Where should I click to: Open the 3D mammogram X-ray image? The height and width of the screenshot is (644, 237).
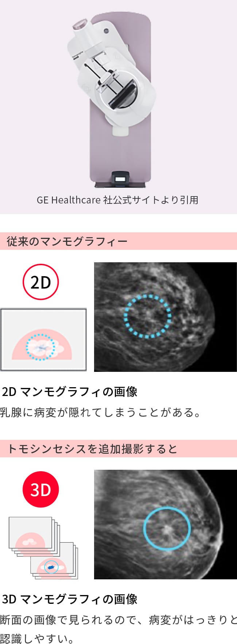click(166, 525)
